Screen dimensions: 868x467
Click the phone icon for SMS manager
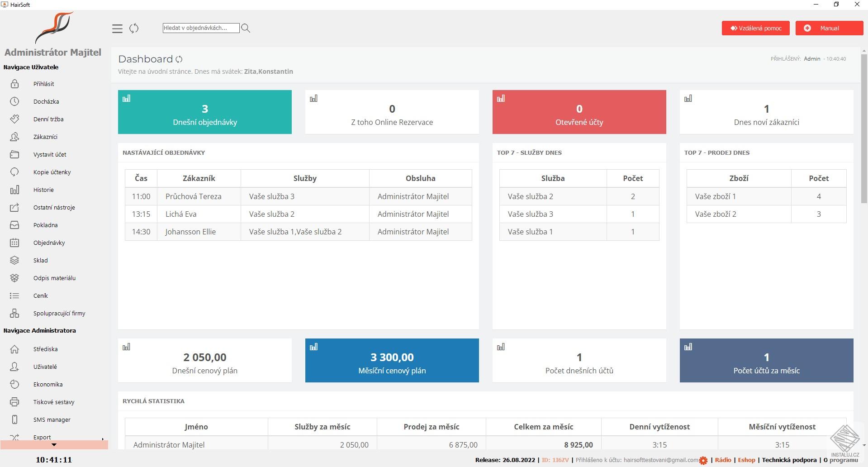point(14,419)
